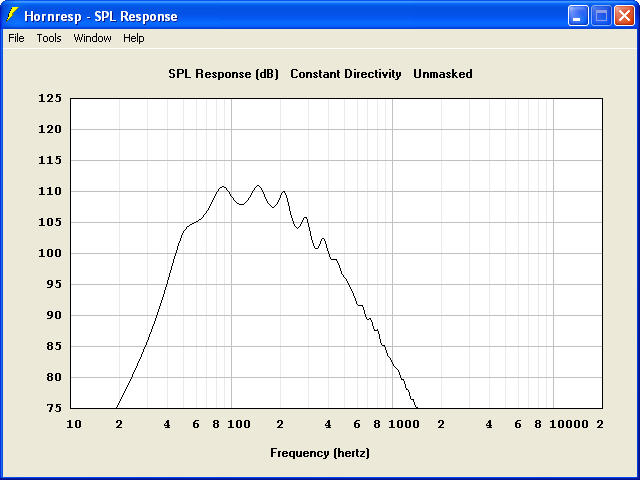Click the 75 dB axis value
This screenshot has width=640, height=480.
click(54, 409)
